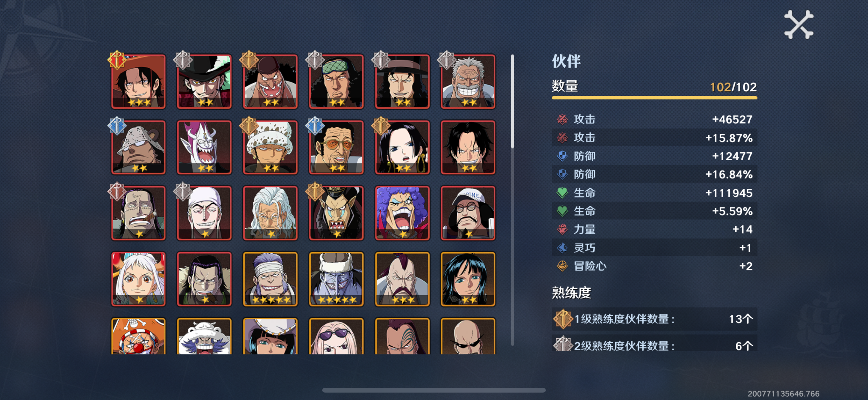868x400 pixels.
Task: Click the red attack icon next to +46527
Action: tap(562, 119)
